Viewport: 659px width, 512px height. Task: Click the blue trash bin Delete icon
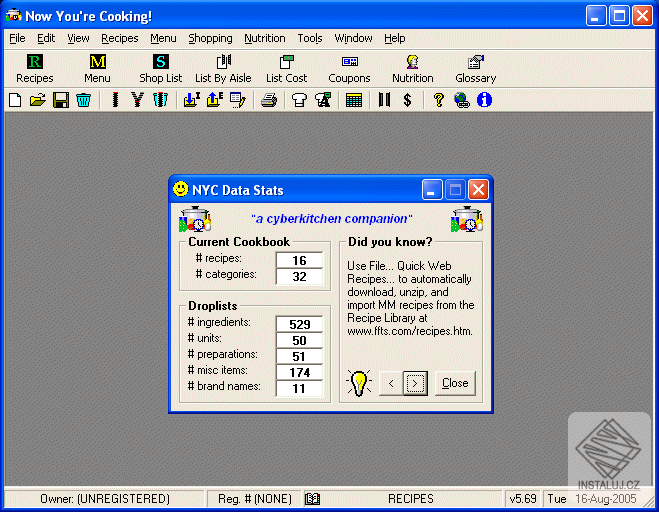click(x=84, y=100)
